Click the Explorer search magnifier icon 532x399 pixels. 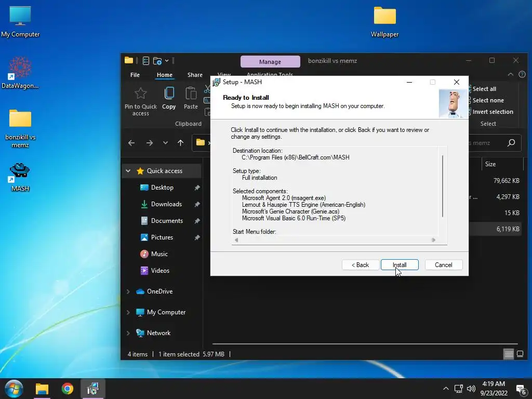click(x=511, y=143)
